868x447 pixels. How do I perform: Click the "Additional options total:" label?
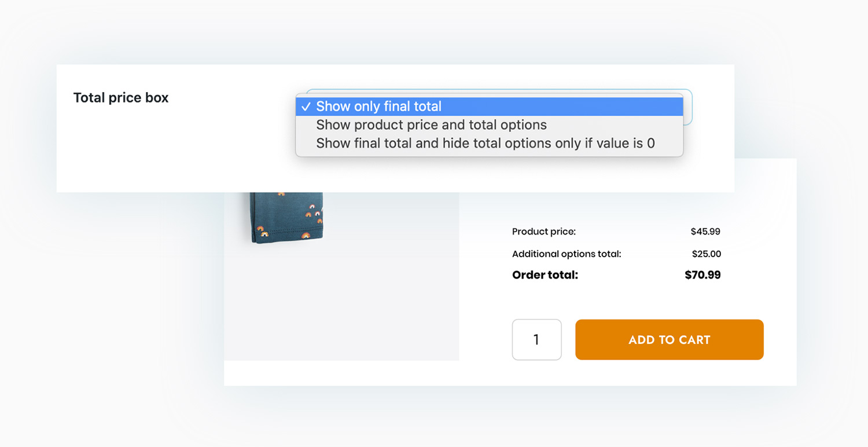click(567, 254)
